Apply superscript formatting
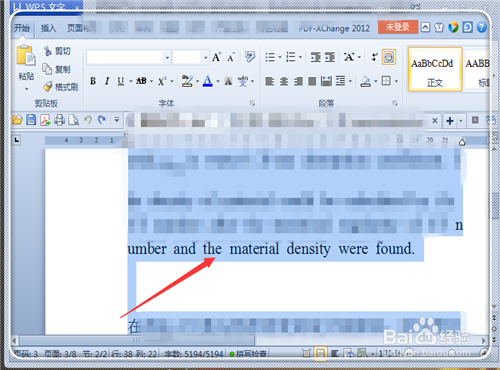The height and width of the screenshot is (370, 500). [162, 81]
